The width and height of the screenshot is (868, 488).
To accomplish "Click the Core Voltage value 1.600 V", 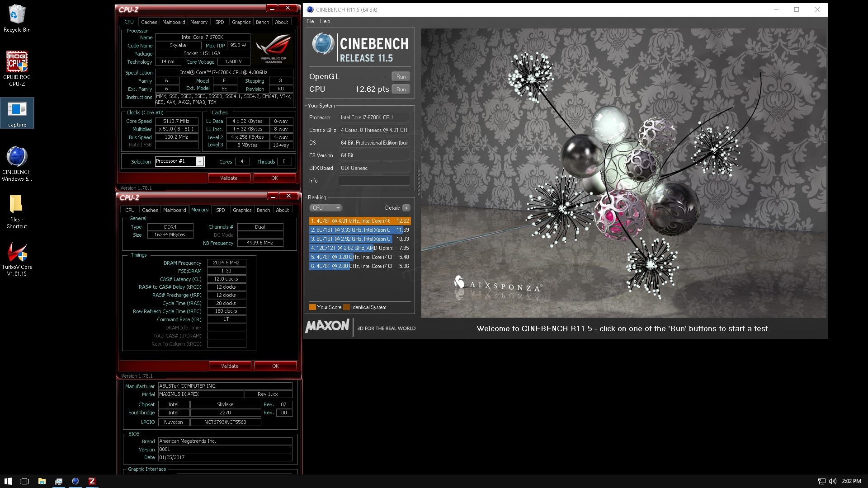I will click(x=233, y=61).
